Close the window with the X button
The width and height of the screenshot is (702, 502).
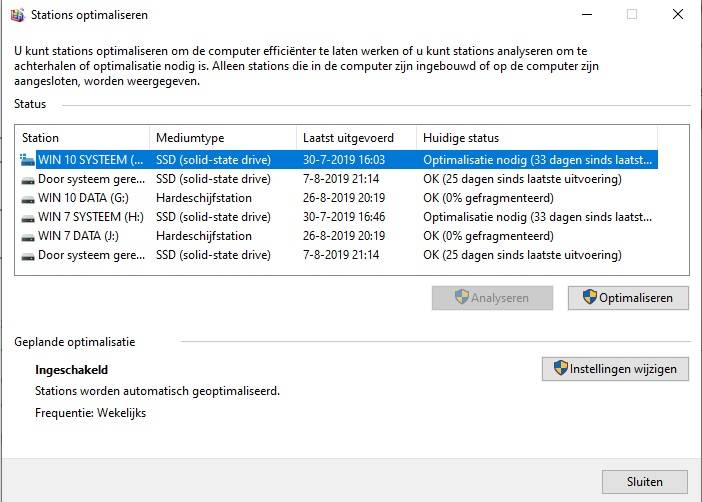[x=678, y=15]
